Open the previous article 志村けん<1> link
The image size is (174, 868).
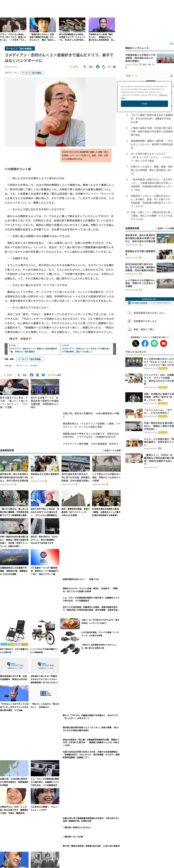pos(33,350)
